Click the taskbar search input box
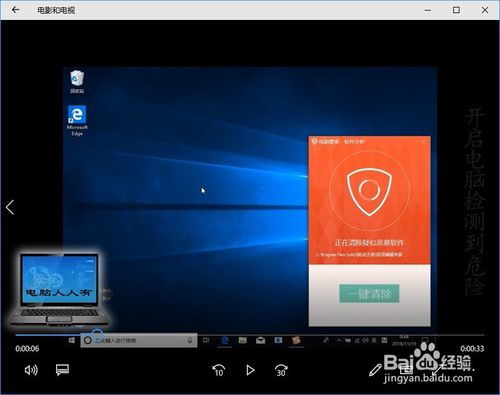The height and width of the screenshot is (395, 500). point(138,340)
